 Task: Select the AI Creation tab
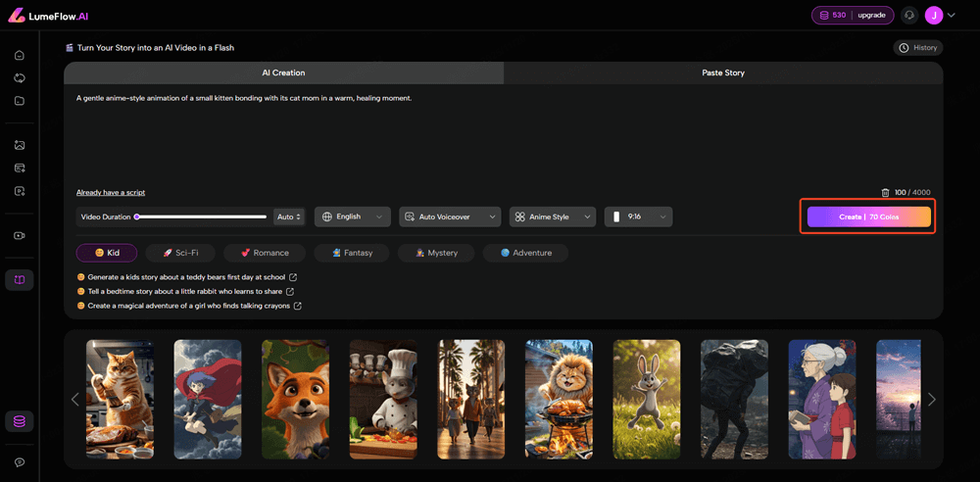pyautogui.click(x=283, y=72)
